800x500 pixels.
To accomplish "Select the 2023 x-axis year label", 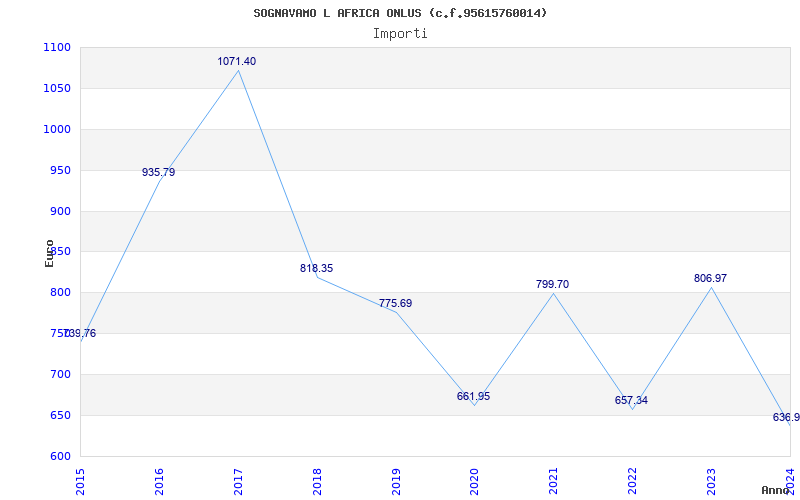I will point(711,482).
